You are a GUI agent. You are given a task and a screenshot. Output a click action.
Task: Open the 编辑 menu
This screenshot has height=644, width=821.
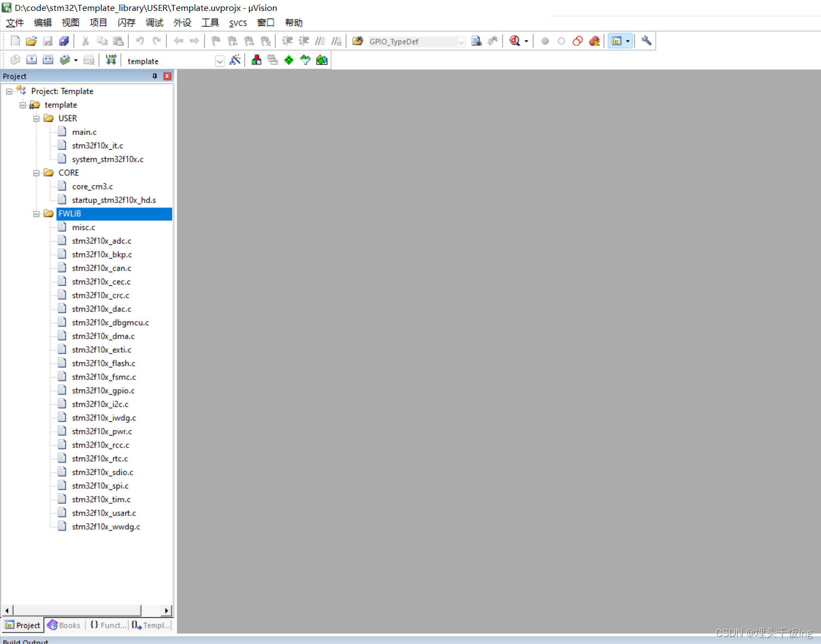[42, 22]
